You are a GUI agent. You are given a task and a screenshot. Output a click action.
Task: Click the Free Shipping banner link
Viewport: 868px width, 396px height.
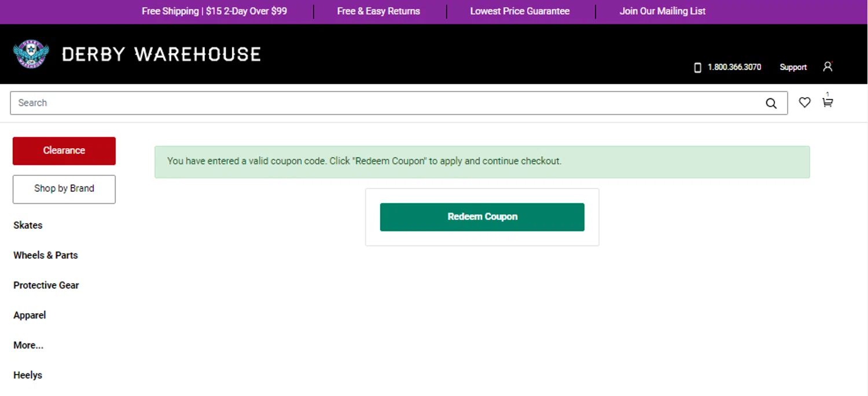(214, 11)
